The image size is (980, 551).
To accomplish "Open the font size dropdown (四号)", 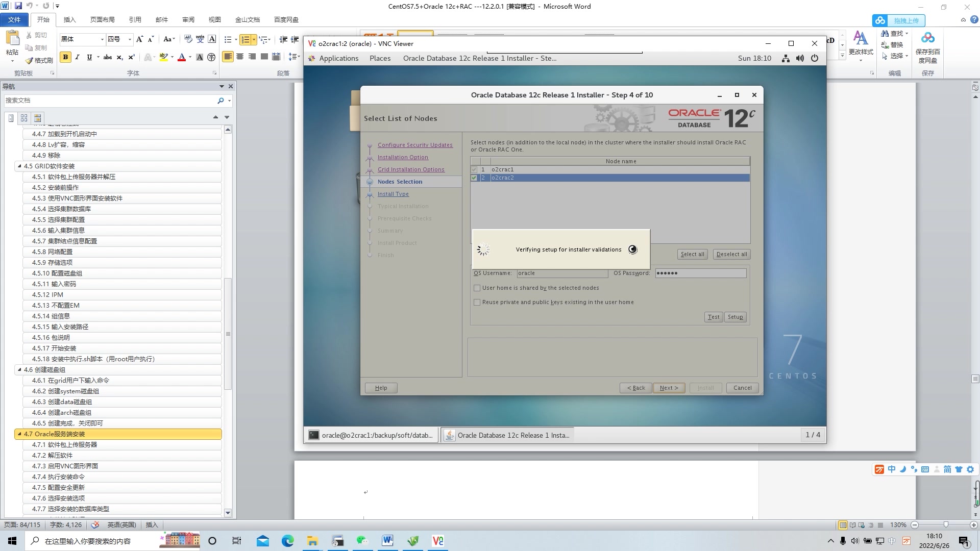I will (130, 39).
